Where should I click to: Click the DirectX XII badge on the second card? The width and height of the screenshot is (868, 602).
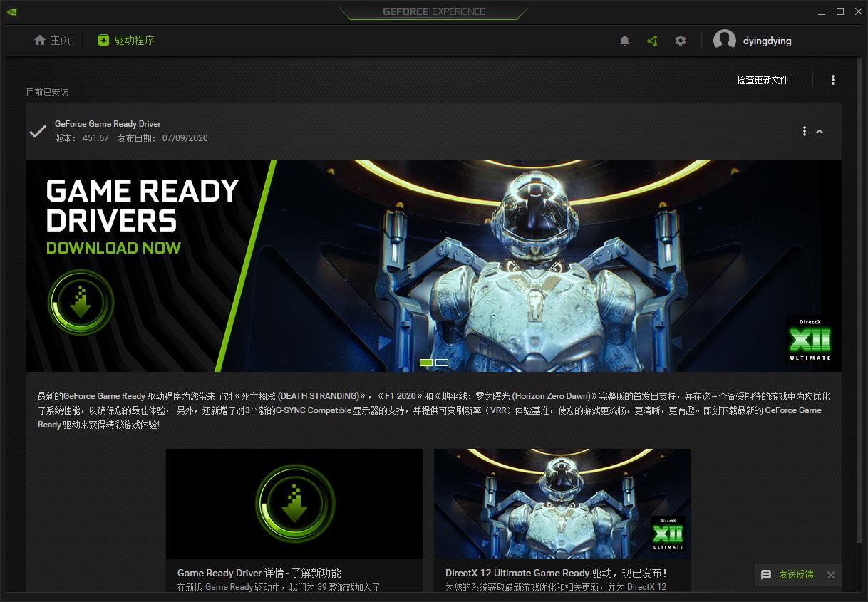click(668, 533)
